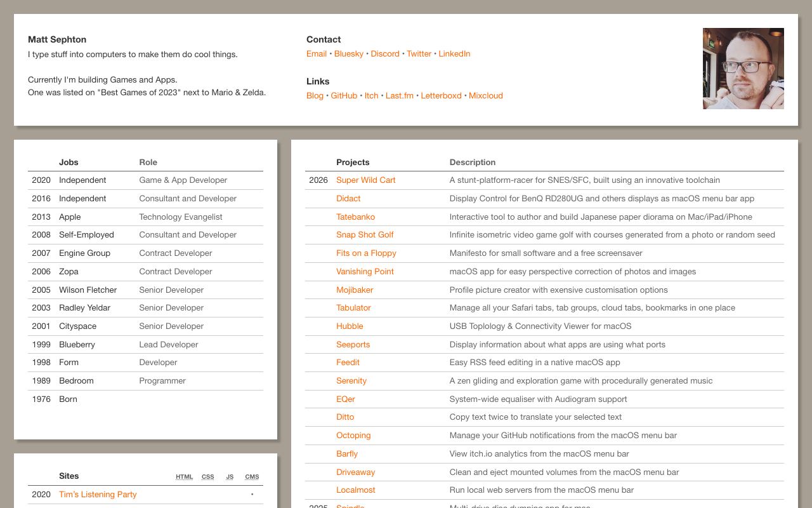Open the Vanishing Point project link
This screenshot has width=812, height=508.
(365, 272)
